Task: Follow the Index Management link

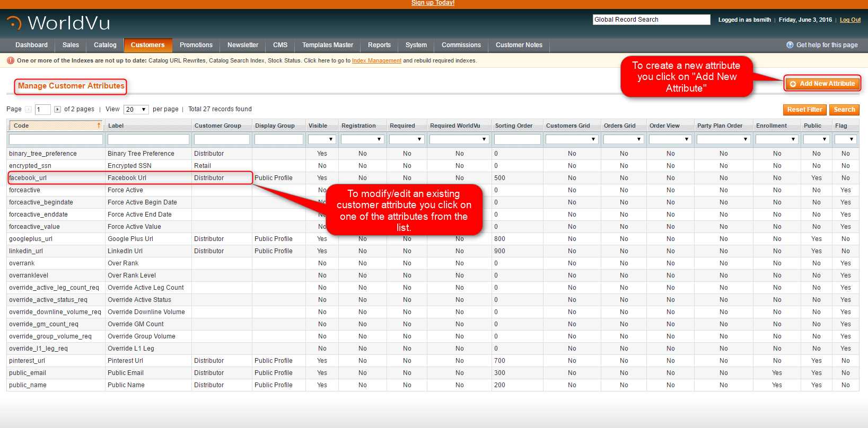Action: (x=376, y=61)
